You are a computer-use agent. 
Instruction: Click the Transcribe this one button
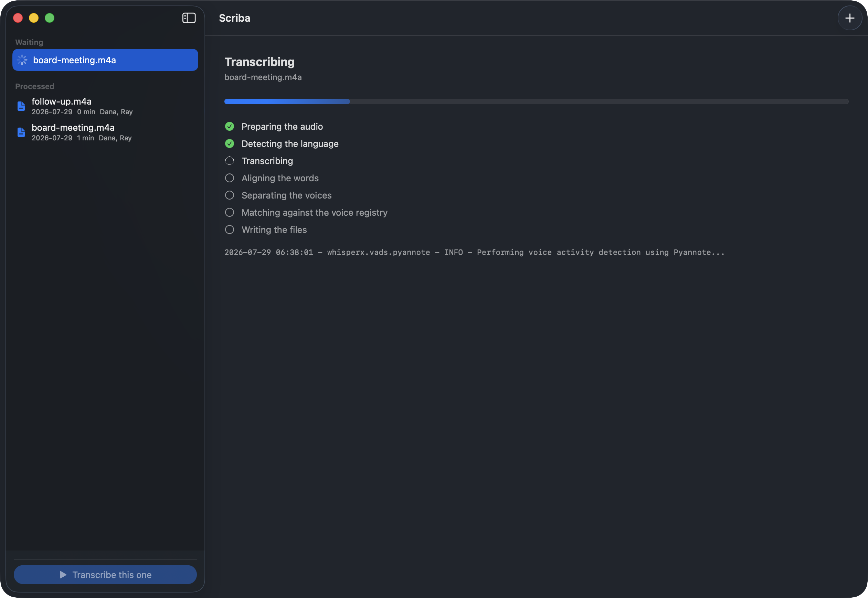click(105, 575)
